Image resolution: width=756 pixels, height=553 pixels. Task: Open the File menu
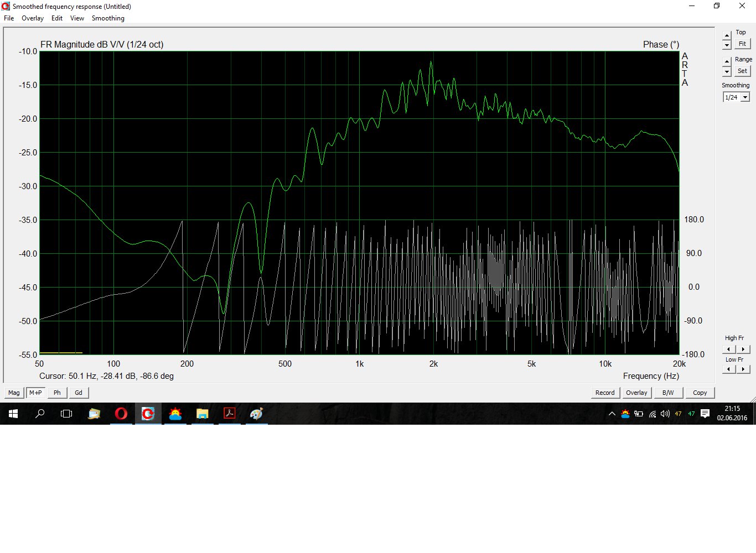pos(9,18)
